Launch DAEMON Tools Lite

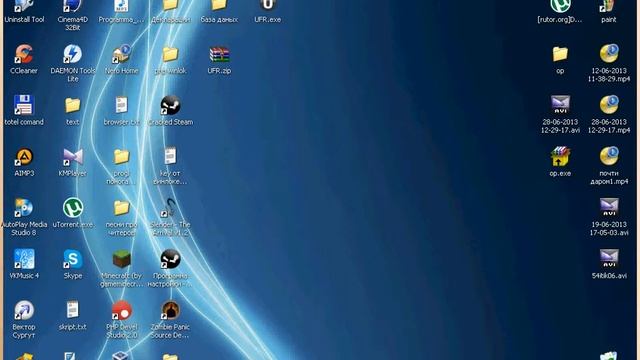click(x=73, y=54)
